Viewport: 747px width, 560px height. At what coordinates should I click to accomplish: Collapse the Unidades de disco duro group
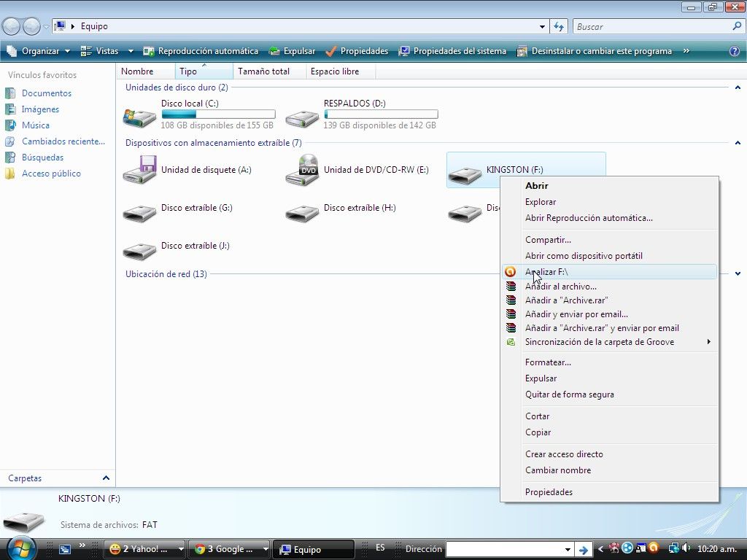738,87
